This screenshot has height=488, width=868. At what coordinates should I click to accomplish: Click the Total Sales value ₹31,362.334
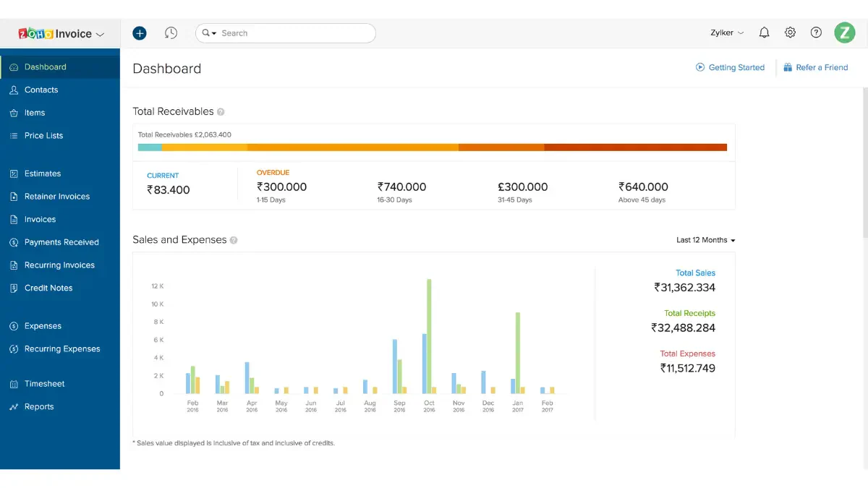click(x=685, y=288)
